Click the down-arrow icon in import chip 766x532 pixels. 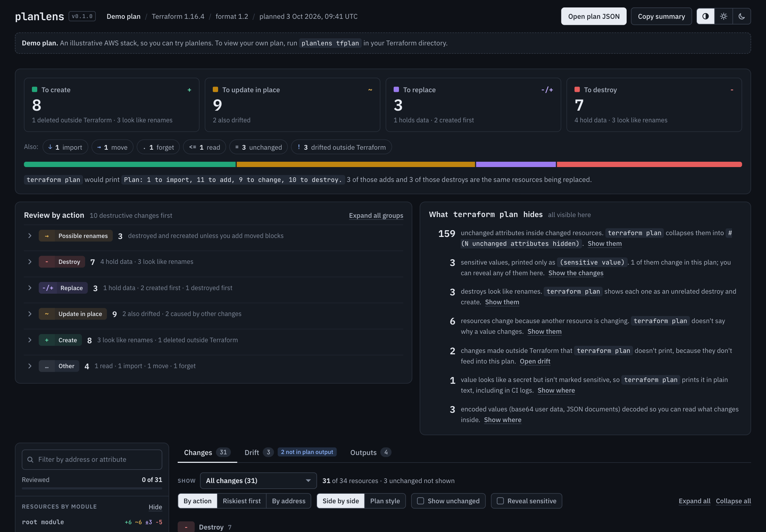point(50,147)
